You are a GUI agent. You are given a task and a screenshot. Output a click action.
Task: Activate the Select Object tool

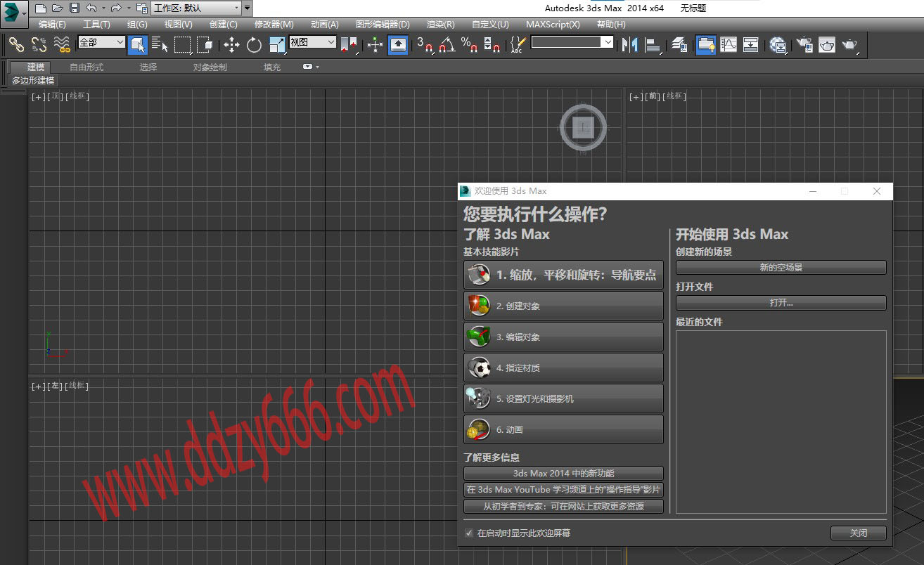pos(139,44)
